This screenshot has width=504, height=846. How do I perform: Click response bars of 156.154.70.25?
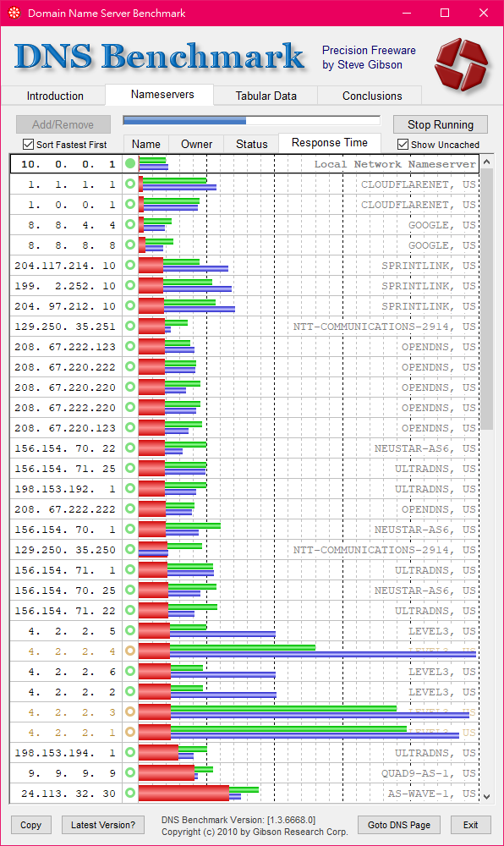178,590
